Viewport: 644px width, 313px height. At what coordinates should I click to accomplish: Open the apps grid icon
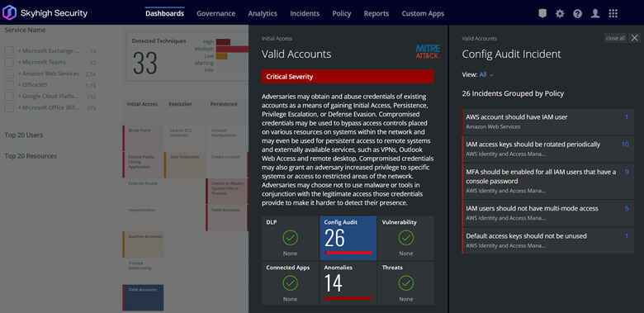[x=613, y=13]
